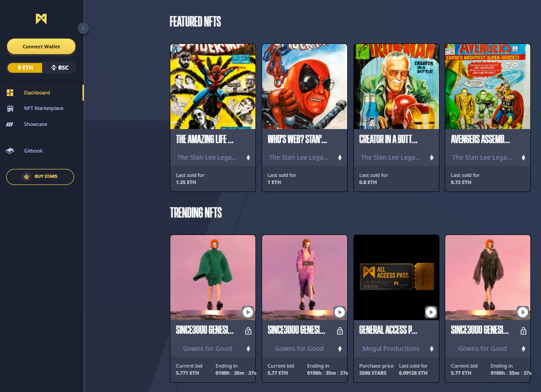Image resolution: width=541 pixels, height=392 pixels.
Task: Click the title 'GENERAL ACCESS P...'
Action: pyautogui.click(x=388, y=330)
